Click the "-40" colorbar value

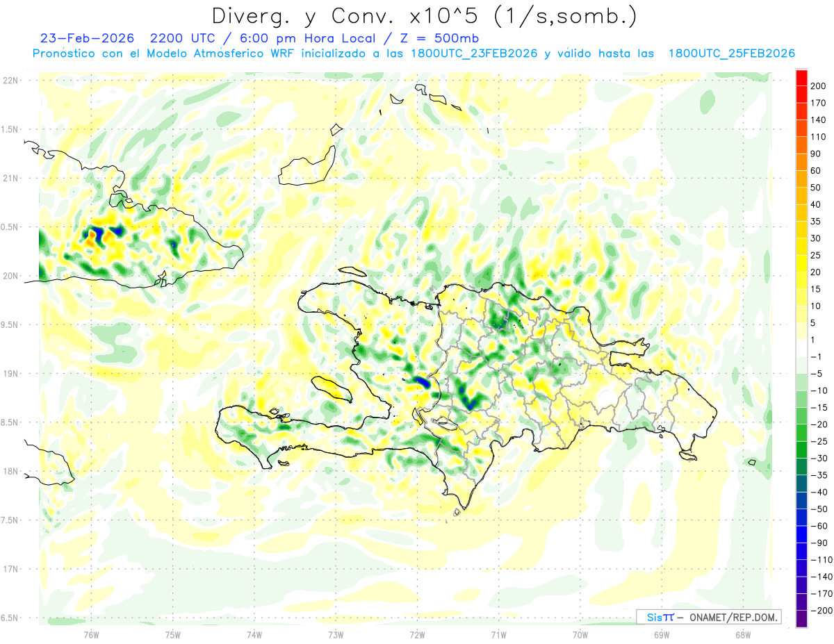point(819,492)
